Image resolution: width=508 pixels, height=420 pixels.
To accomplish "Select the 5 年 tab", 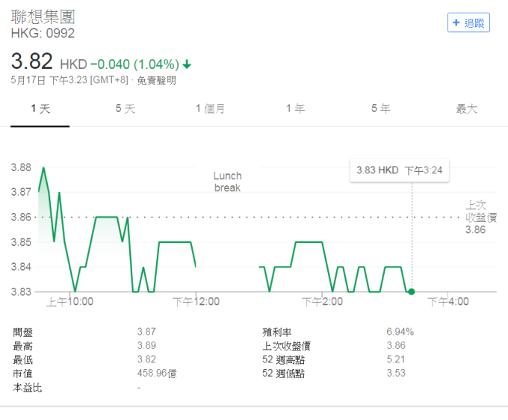I will tap(381, 108).
